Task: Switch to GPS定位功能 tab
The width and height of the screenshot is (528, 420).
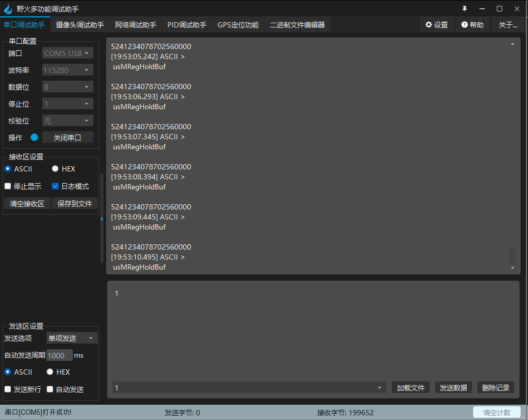Action: click(238, 25)
